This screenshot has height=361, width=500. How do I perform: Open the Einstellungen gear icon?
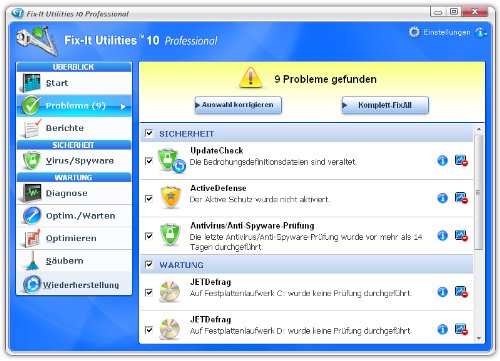click(414, 32)
